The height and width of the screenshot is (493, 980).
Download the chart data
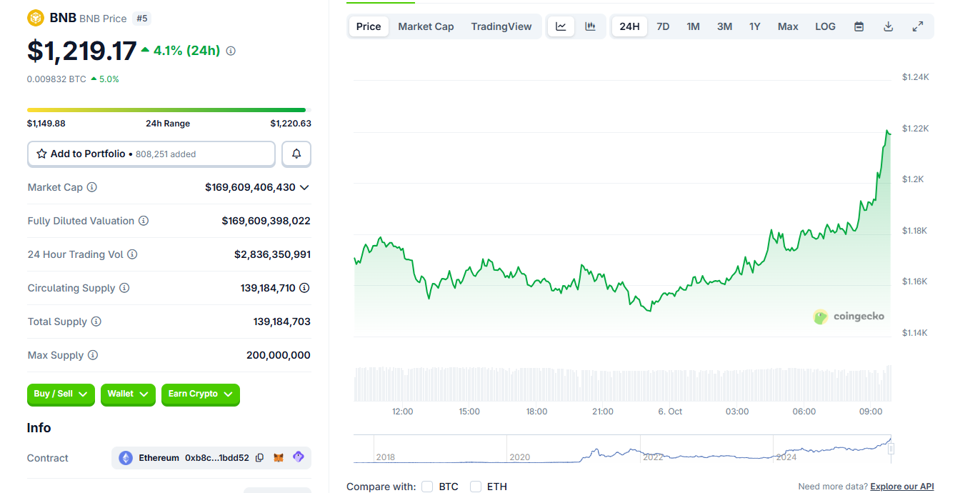click(889, 26)
